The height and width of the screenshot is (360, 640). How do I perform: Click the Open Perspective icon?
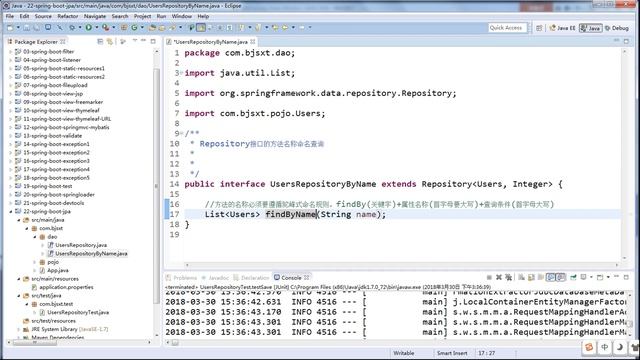coord(539,28)
